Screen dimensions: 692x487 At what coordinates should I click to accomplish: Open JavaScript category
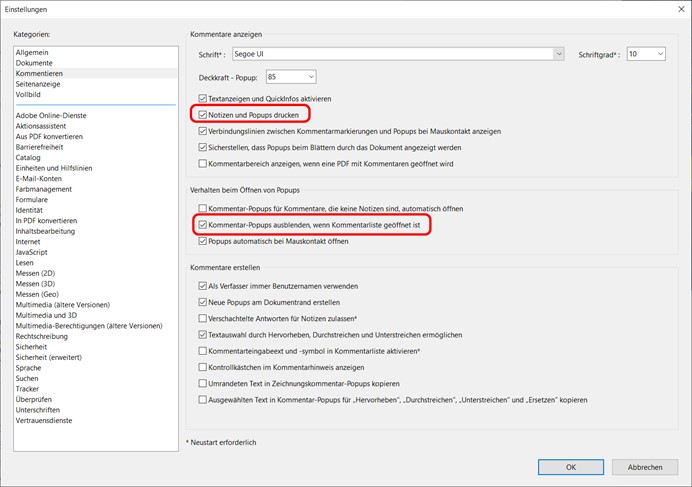[x=31, y=253]
